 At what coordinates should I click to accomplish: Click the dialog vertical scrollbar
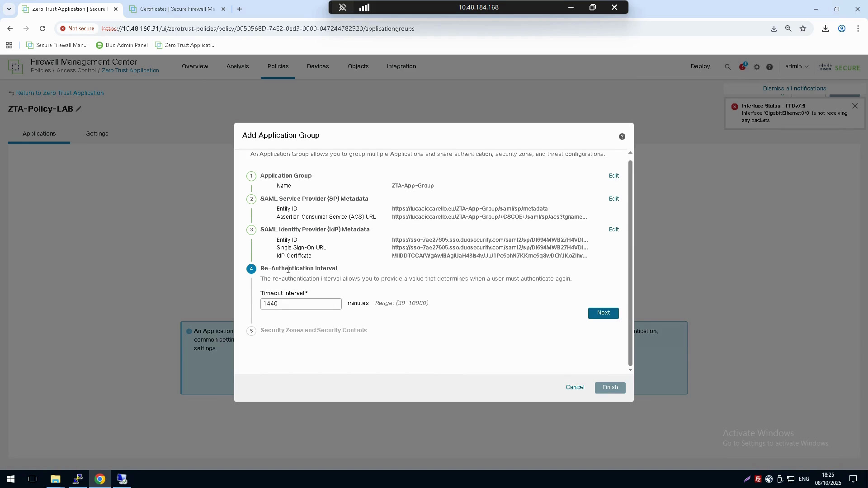tap(630, 263)
